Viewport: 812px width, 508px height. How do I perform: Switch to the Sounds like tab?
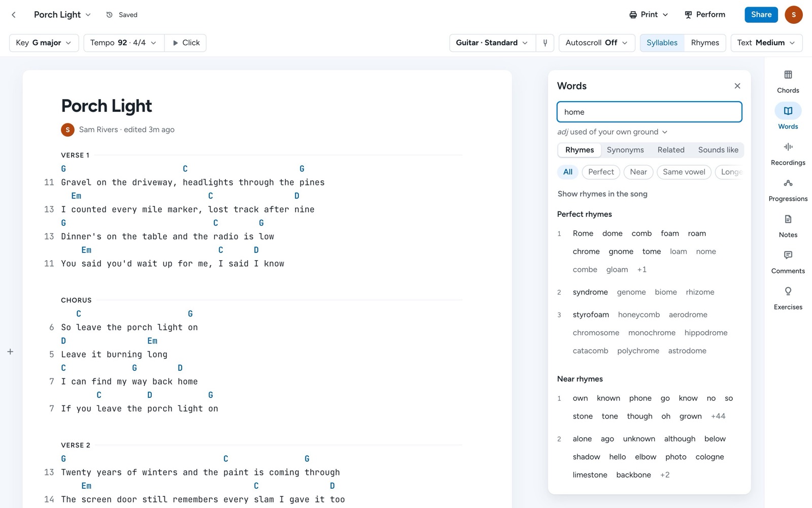(718, 150)
